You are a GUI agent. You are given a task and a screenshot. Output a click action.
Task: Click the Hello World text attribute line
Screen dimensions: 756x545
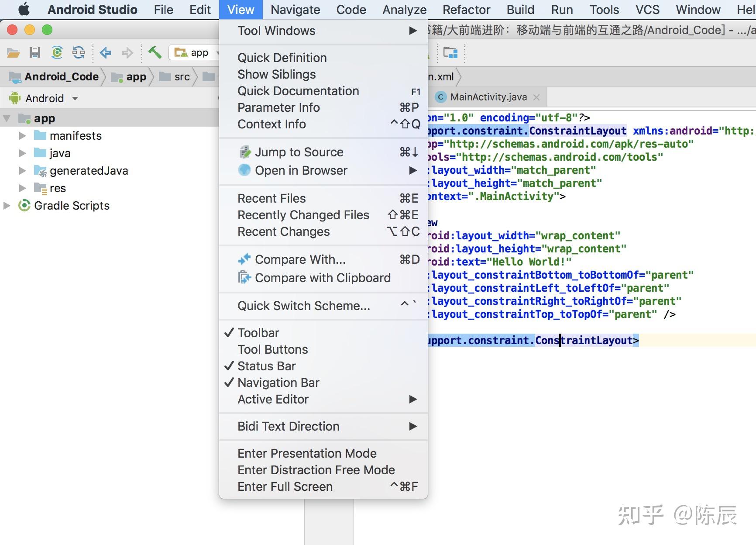(500, 262)
